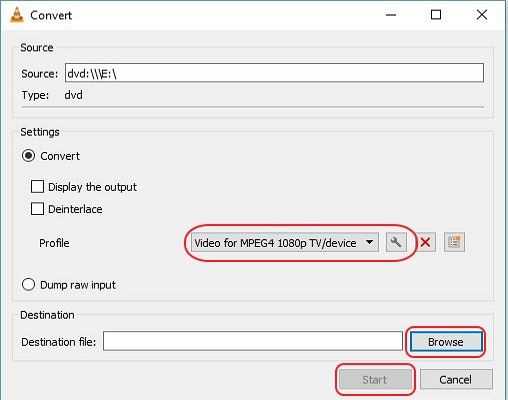Click the Cancel button
The width and height of the screenshot is (508, 400).
pyautogui.click(x=456, y=379)
